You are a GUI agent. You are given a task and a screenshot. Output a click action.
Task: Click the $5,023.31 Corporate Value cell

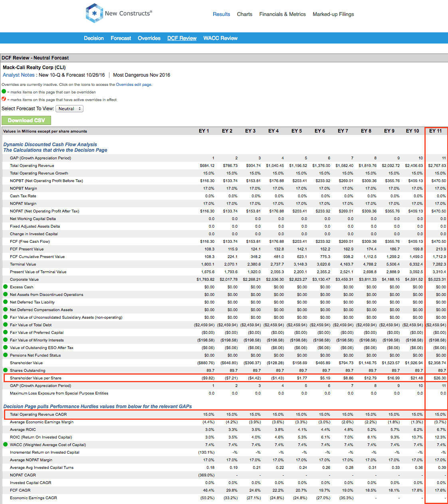pos(437,279)
